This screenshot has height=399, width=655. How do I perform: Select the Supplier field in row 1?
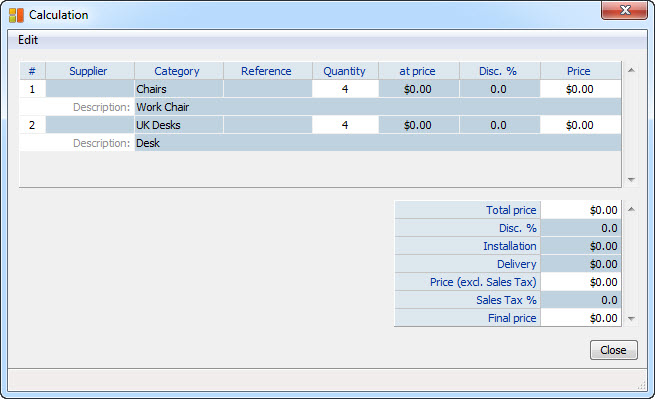(90, 89)
